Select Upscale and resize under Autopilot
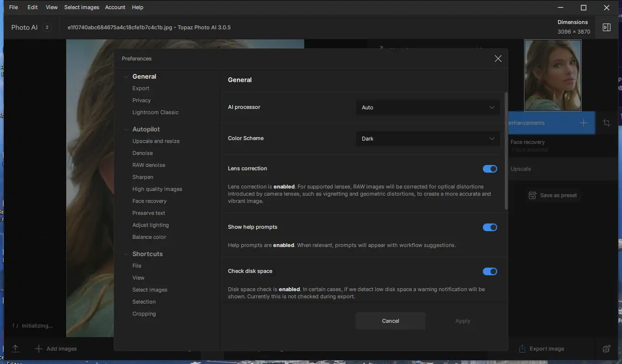 coord(156,141)
